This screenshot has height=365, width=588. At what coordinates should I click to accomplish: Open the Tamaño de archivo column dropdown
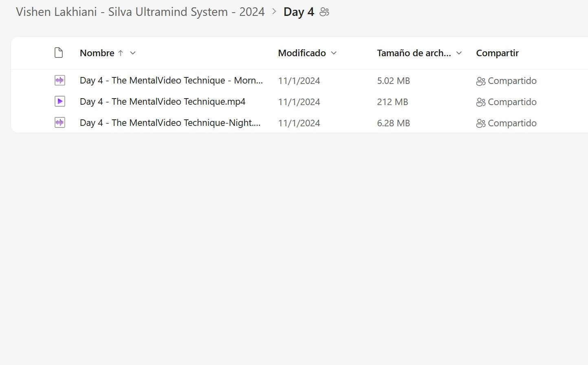[x=459, y=53]
